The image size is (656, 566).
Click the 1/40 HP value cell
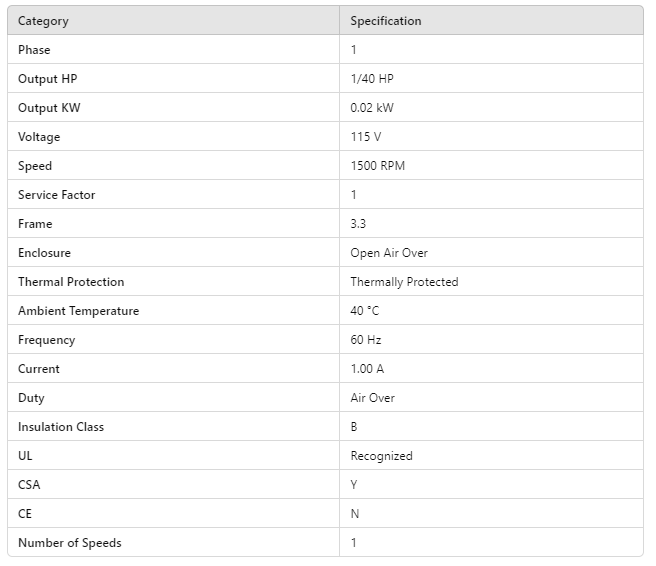[x=371, y=79]
